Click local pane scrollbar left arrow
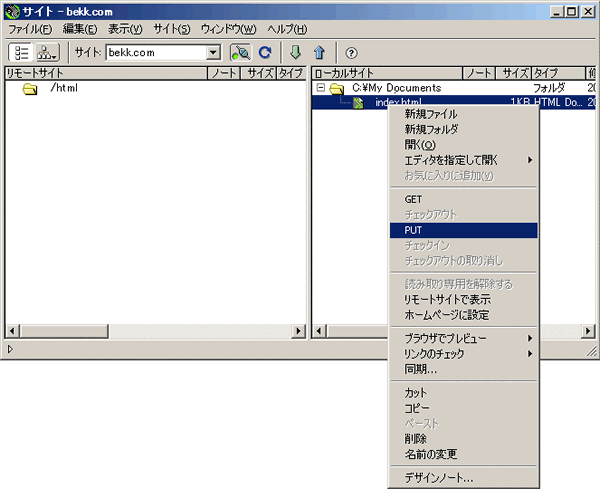 (x=319, y=331)
